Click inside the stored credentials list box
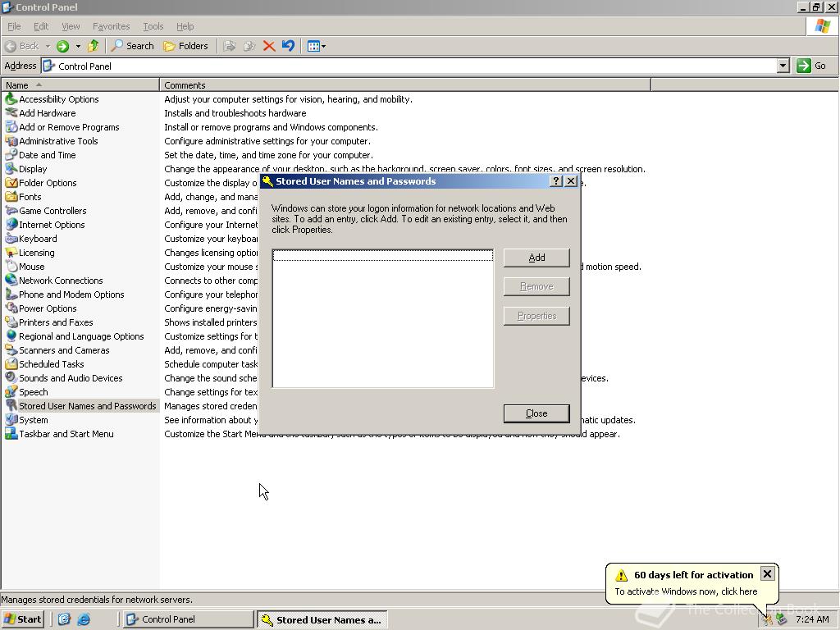 point(382,318)
